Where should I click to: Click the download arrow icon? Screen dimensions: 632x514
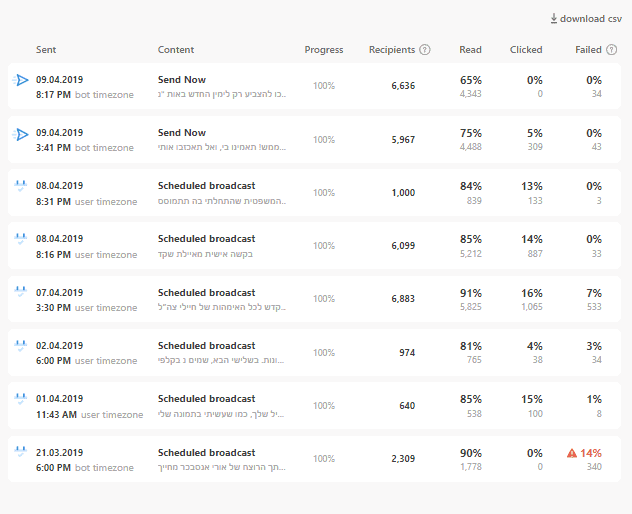554,18
